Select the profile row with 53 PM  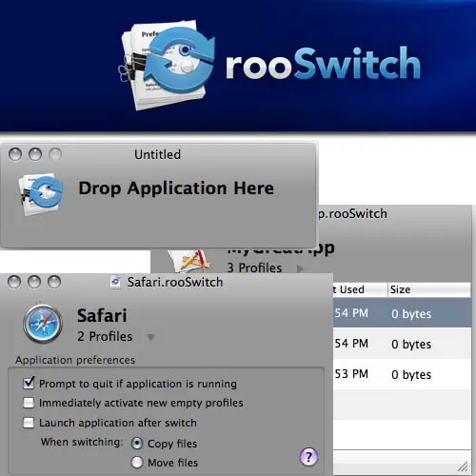click(x=402, y=374)
